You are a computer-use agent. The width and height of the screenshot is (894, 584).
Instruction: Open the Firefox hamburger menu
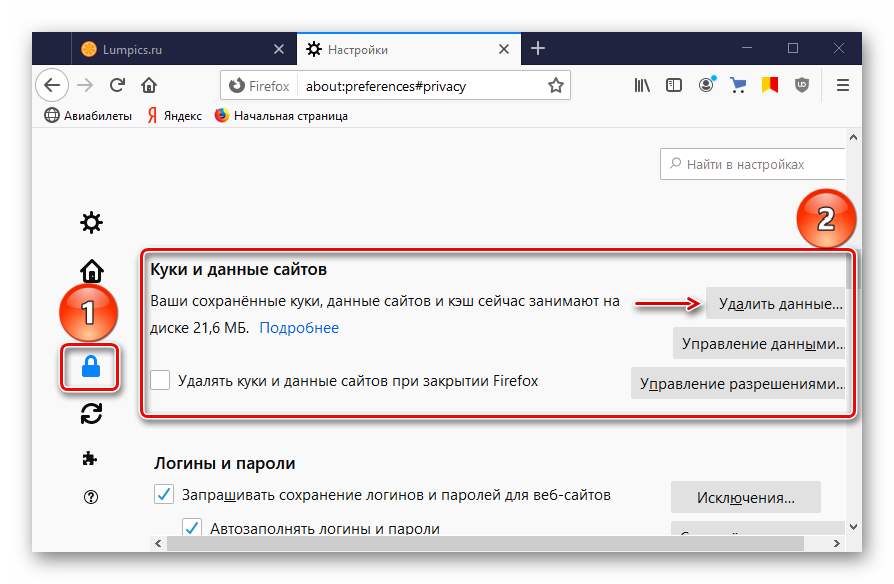click(x=843, y=86)
